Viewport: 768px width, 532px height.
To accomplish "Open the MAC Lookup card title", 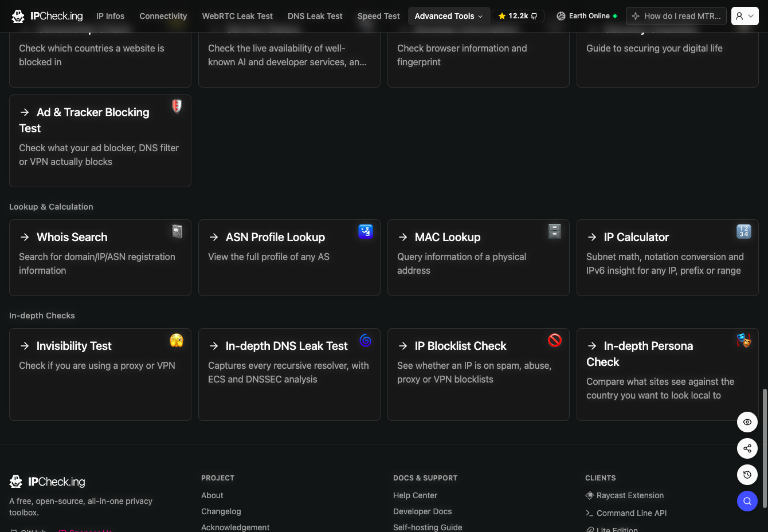I will click(448, 237).
